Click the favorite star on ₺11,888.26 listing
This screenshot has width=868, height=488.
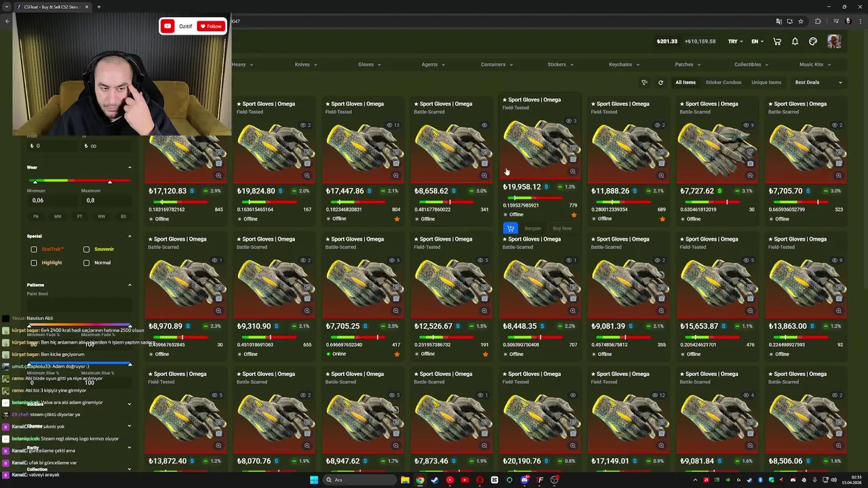tap(663, 219)
